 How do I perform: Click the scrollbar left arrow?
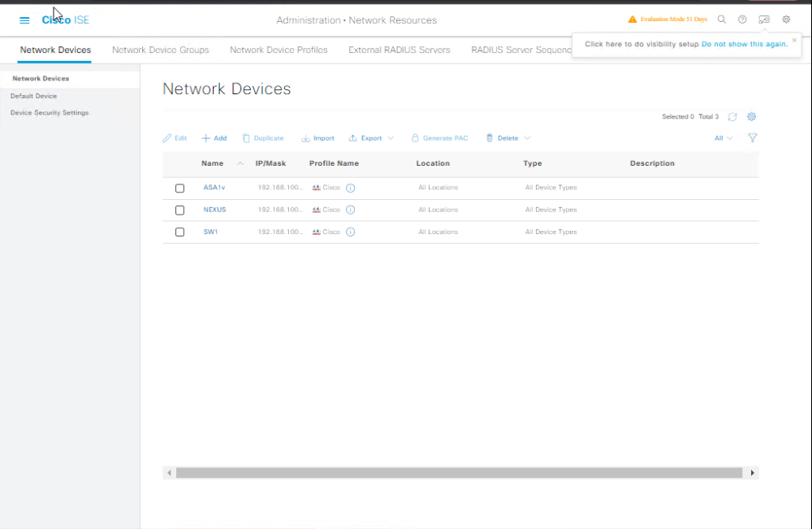(x=169, y=473)
